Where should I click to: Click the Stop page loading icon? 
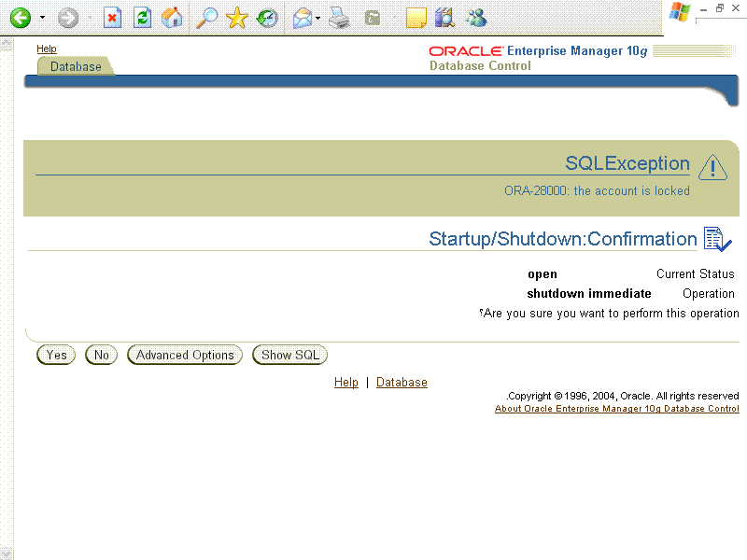pos(112,18)
